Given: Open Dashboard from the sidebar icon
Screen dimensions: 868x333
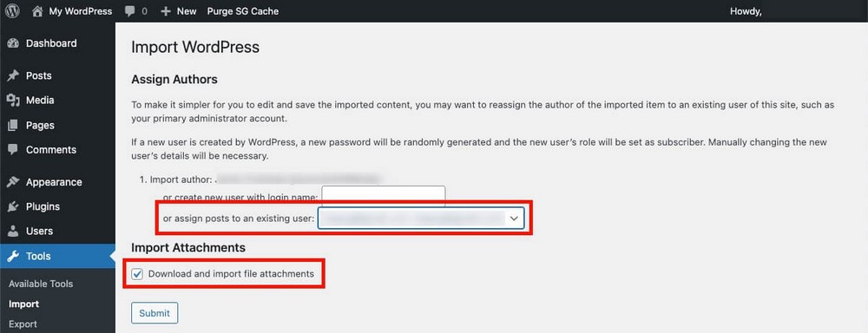Looking at the screenshot, I should [13, 43].
